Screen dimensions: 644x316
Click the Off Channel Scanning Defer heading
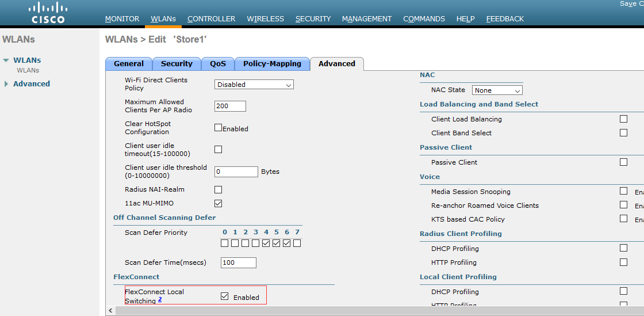pyautogui.click(x=164, y=218)
